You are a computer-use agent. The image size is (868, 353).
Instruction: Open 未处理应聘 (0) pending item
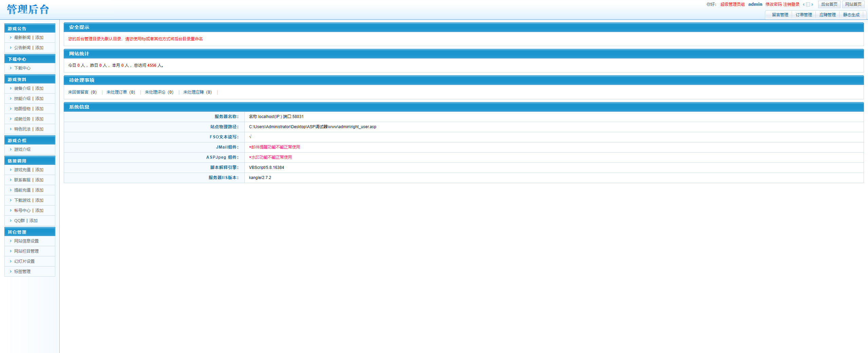197,92
